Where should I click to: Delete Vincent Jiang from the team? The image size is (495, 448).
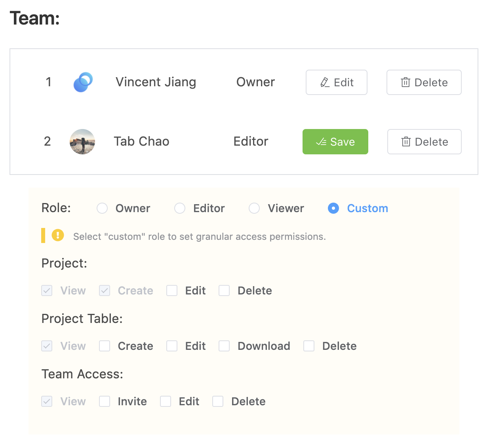(424, 82)
